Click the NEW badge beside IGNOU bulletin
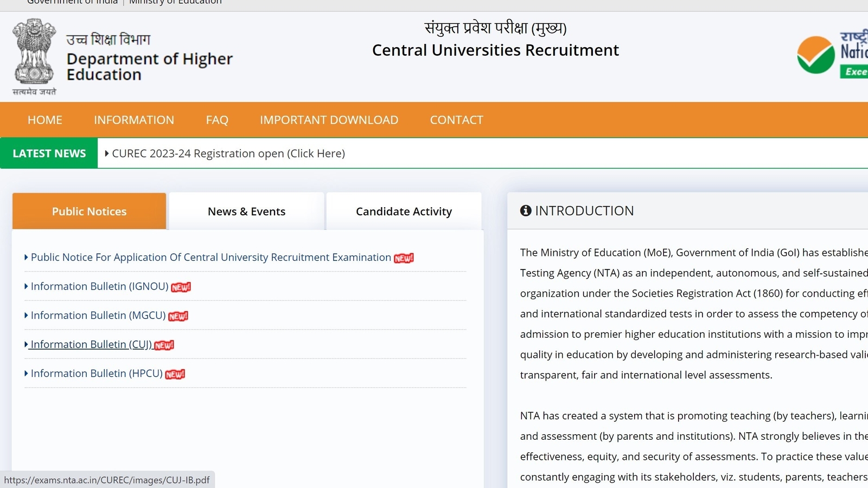Viewport: 868px width, 488px height. click(181, 287)
